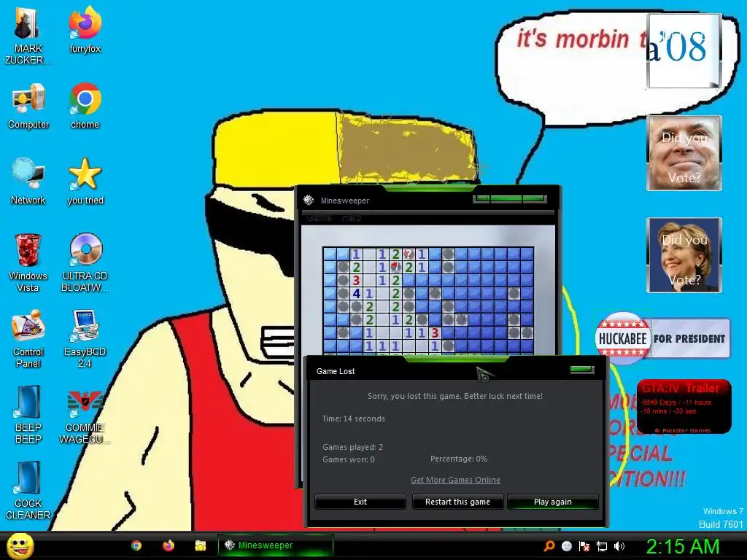The image size is (747, 560).
Task: Open the network tray icon
Action: (x=602, y=546)
